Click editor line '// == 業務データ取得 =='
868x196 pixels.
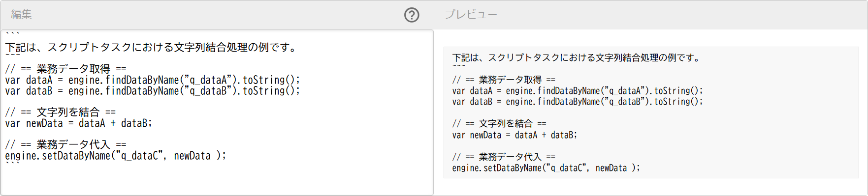point(66,69)
